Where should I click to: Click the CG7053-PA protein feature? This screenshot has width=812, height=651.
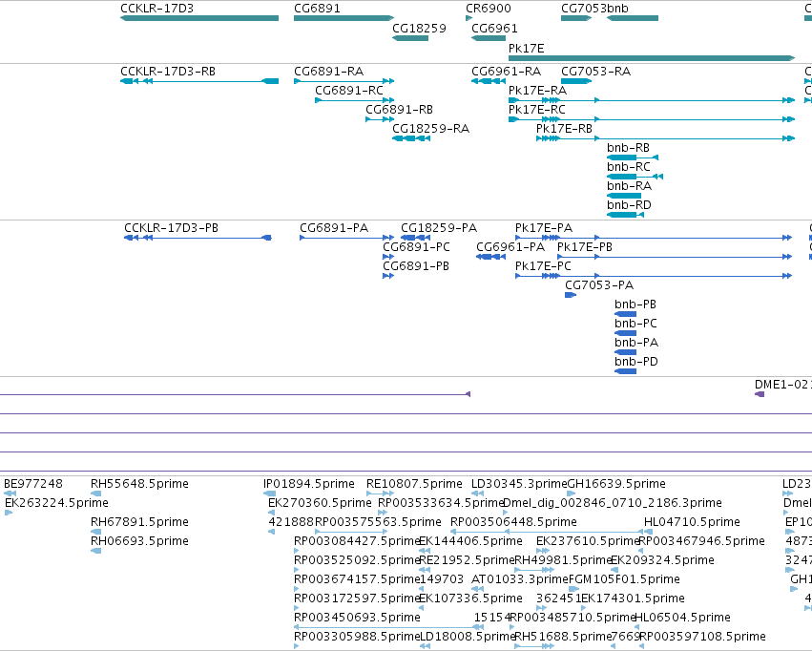(571, 295)
